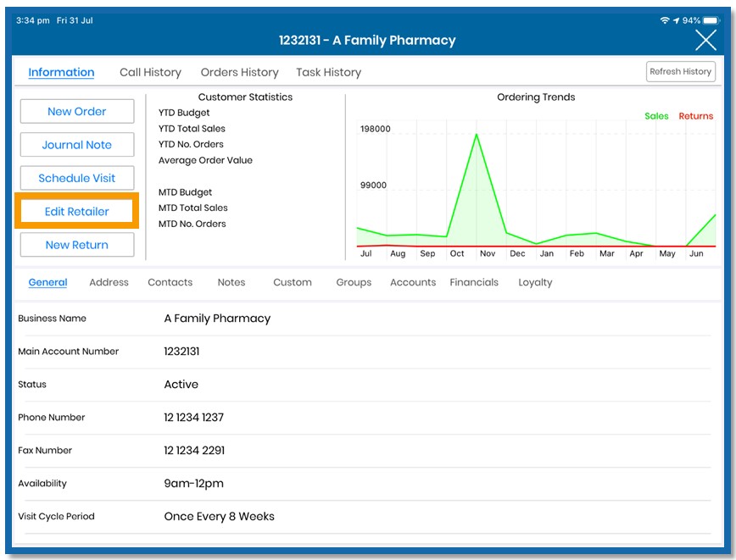Tap the battery indicator icon
The height and width of the screenshot is (560, 736).
pyautogui.click(x=711, y=20)
